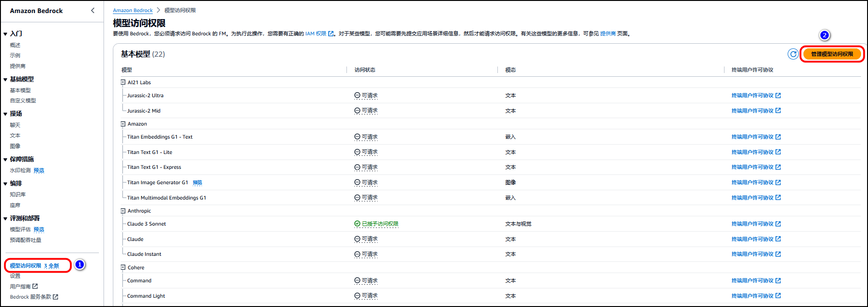Open 设置 in the sidebar
The height and width of the screenshot is (307, 868).
tap(15, 276)
